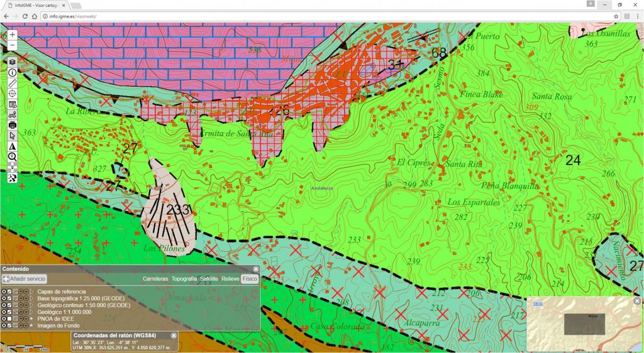Image resolution: width=644 pixels, height=353 pixels.
Task: Uncheck Base topográfica 1:25.000 visibility
Action: pyautogui.click(x=9, y=298)
